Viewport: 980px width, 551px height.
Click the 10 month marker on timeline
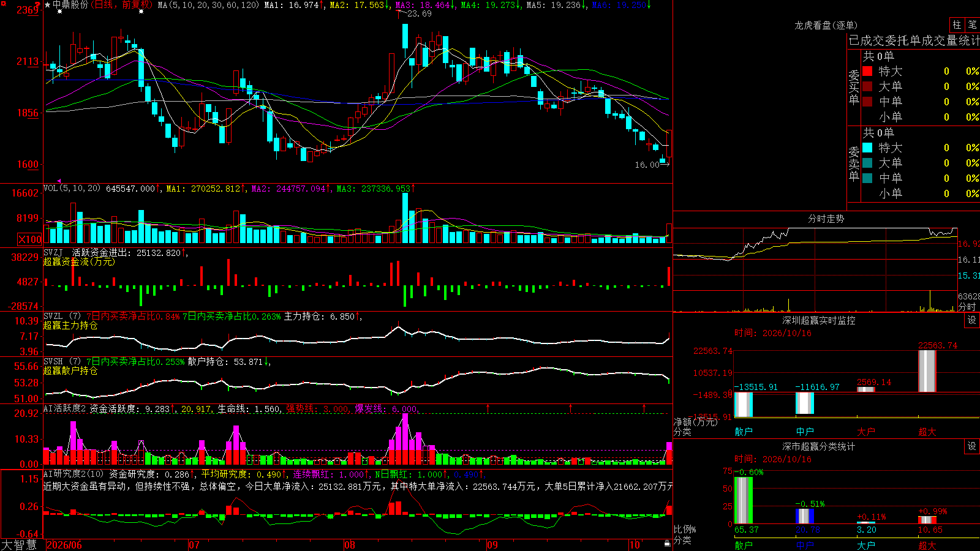[635, 544]
